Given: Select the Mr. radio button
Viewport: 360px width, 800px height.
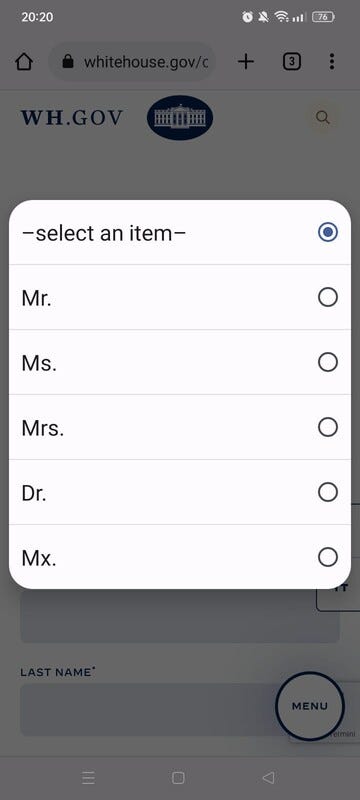Looking at the screenshot, I should [328, 297].
